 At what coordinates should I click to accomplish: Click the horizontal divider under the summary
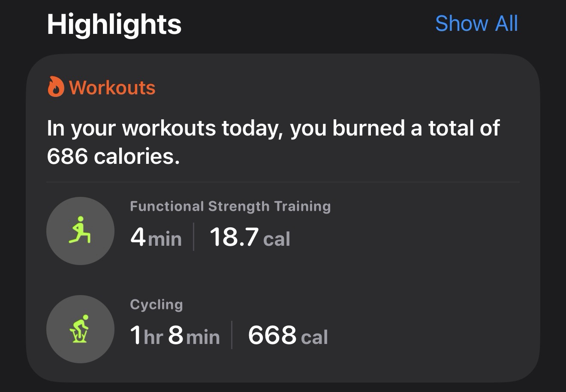coord(283,182)
